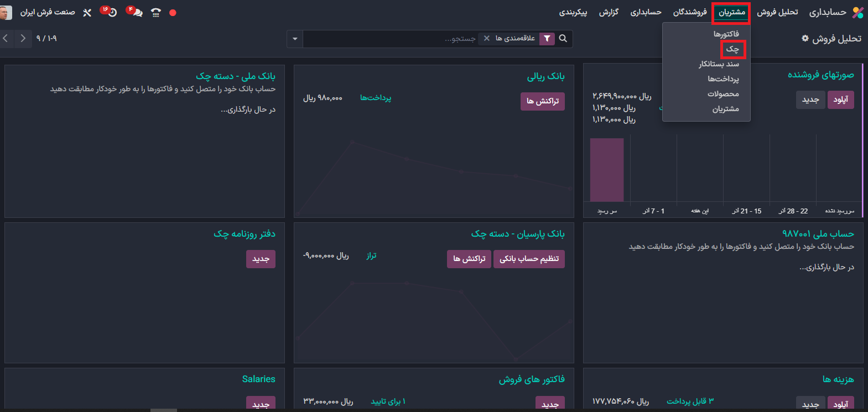Click the Odoo app logo icon

pyautogui.click(x=857, y=13)
